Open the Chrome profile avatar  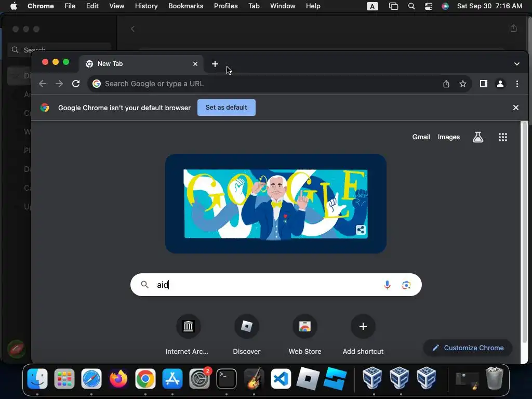pyautogui.click(x=500, y=84)
